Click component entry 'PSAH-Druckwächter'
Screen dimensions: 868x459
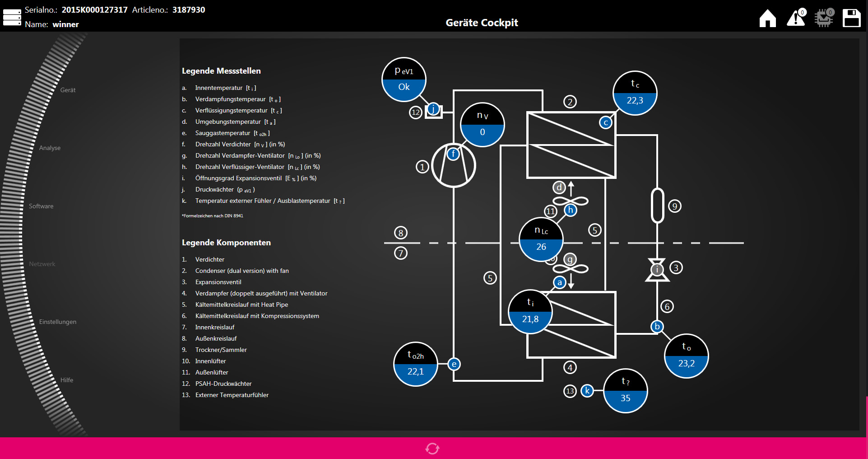click(223, 384)
